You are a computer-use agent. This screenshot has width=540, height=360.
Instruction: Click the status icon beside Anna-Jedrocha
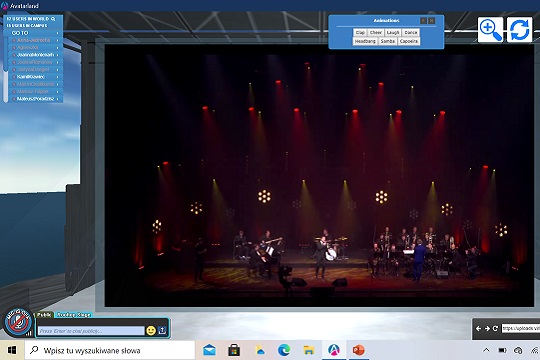pos(14,40)
